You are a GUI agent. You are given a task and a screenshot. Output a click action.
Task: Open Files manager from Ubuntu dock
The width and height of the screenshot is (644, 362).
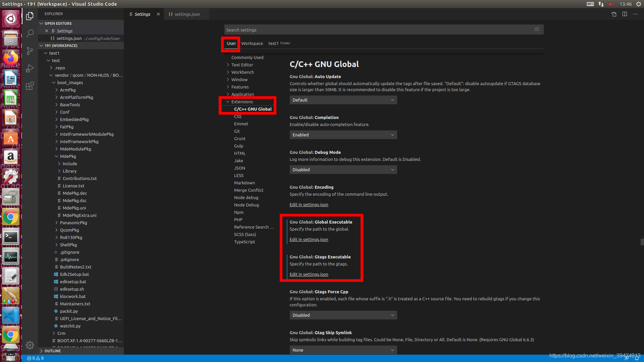(x=11, y=39)
